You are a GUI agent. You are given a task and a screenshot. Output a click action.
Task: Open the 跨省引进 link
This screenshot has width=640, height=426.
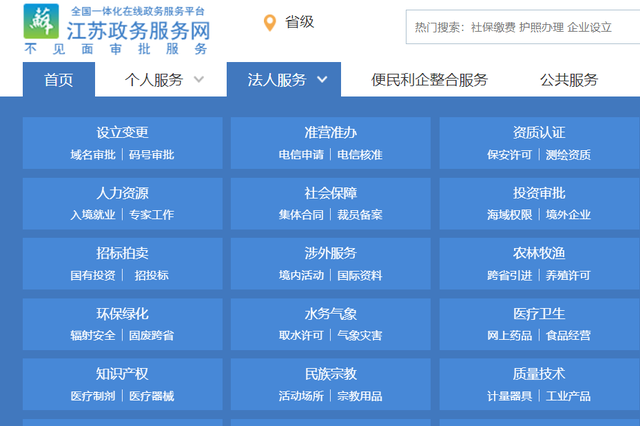510,275
